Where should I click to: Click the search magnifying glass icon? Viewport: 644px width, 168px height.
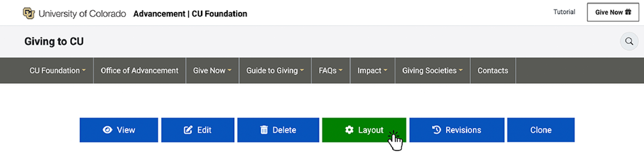point(629,41)
